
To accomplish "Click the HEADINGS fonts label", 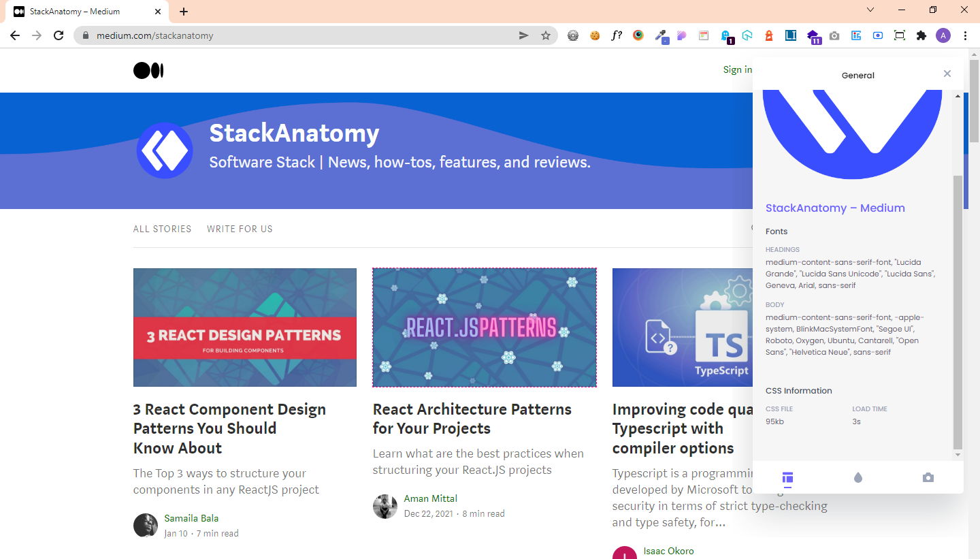I will click(783, 250).
